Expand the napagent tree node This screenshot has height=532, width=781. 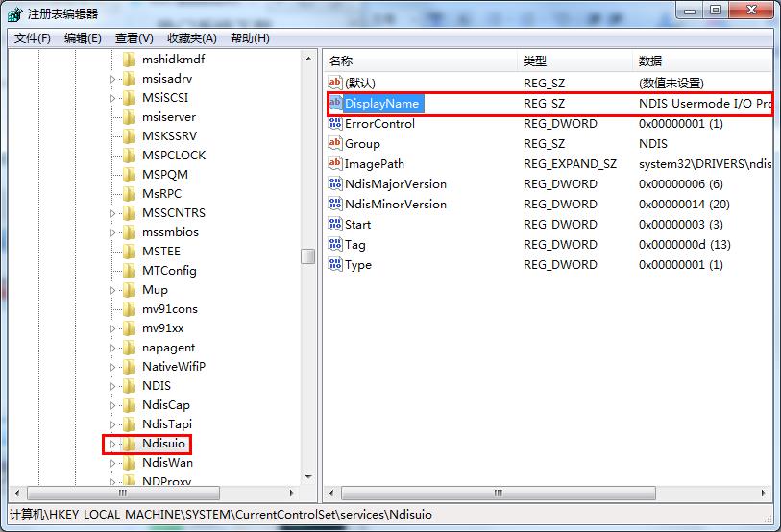[112, 349]
